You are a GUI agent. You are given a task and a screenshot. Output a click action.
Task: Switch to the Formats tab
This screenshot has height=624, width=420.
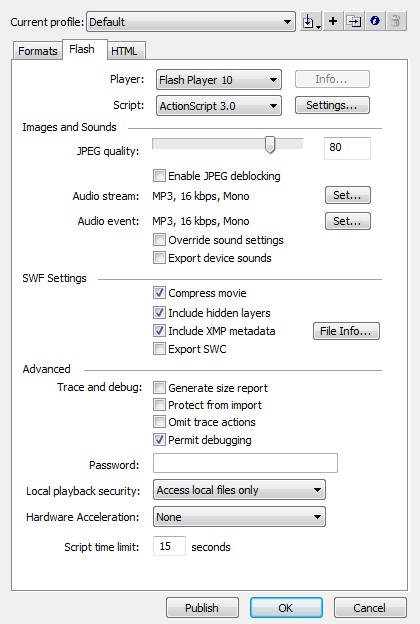(x=37, y=51)
